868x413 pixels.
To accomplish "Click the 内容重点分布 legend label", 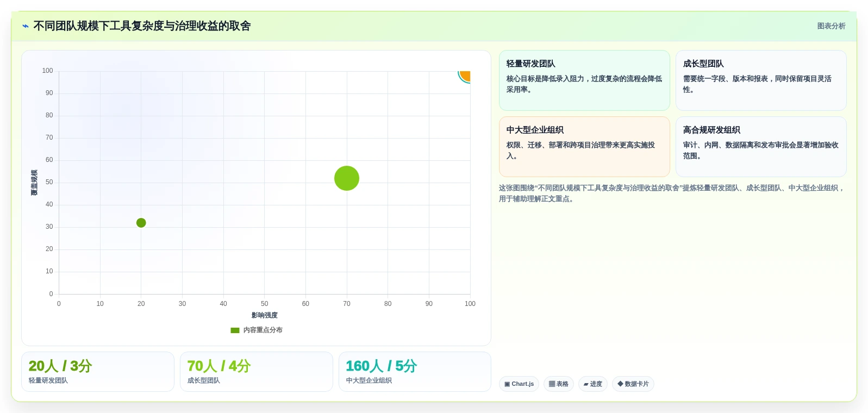I will point(263,330).
